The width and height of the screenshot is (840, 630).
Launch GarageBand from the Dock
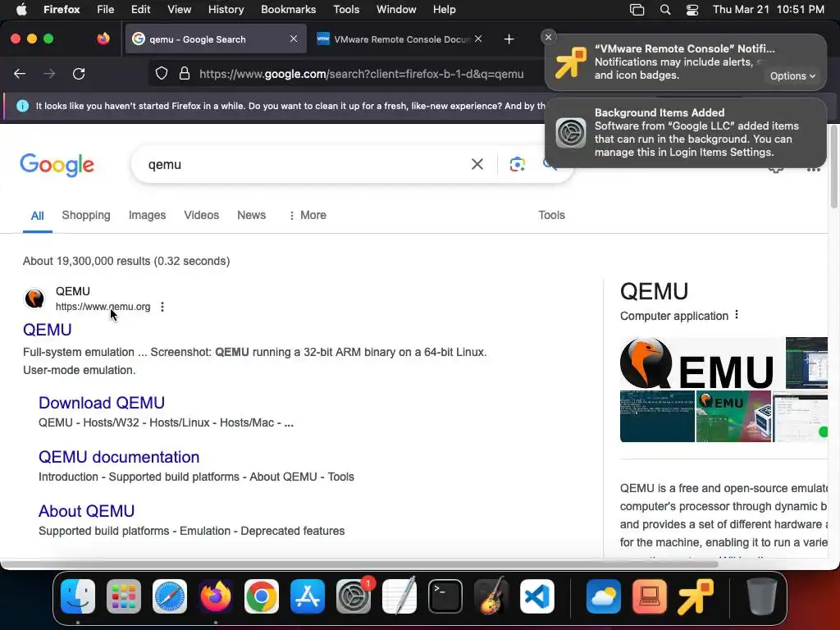(x=491, y=596)
